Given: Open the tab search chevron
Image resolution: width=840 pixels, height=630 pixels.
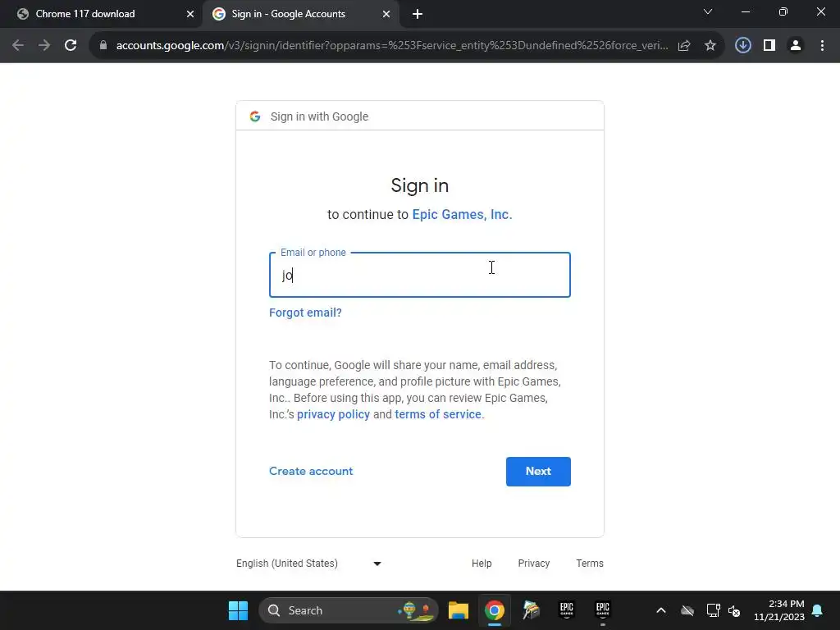Looking at the screenshot, I should (708, 11).
